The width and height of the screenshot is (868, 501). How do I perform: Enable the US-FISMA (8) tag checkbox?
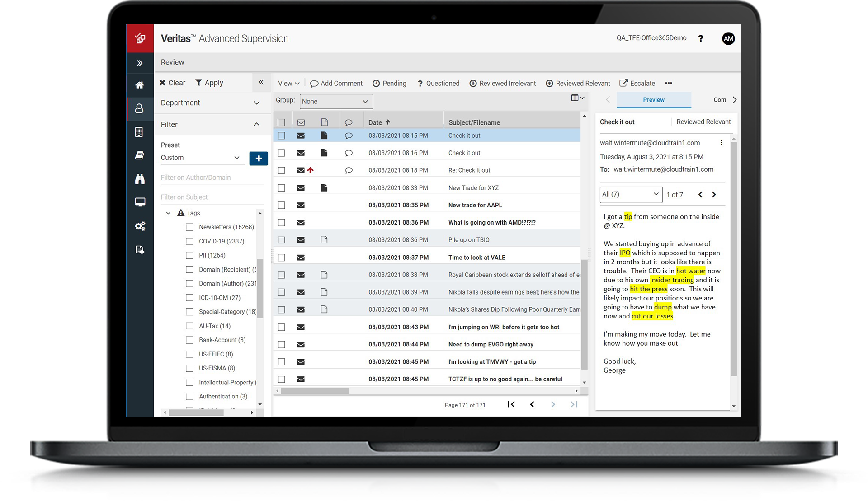(x=189, y=368)
